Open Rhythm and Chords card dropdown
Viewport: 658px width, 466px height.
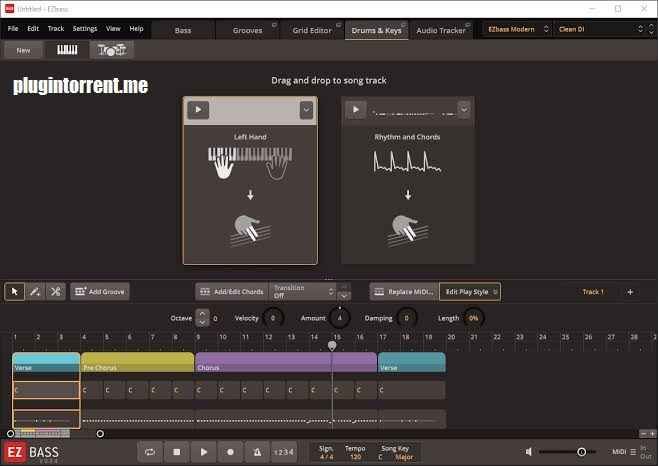464,110
